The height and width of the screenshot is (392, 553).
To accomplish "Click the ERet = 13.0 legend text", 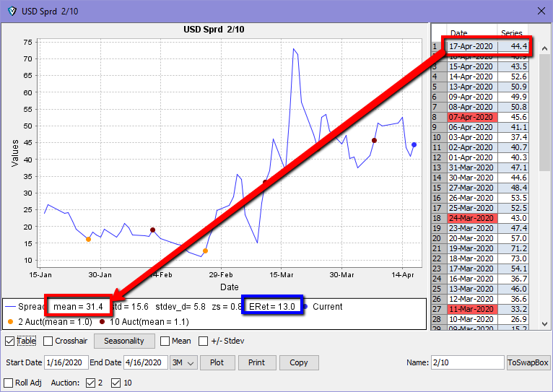I will tap(272, 307).
